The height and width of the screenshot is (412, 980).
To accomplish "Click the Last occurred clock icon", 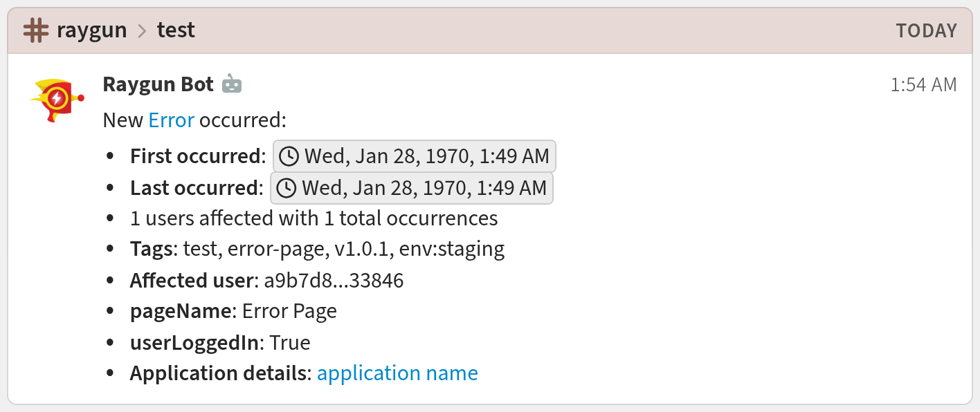I will (x=286, y=188).
